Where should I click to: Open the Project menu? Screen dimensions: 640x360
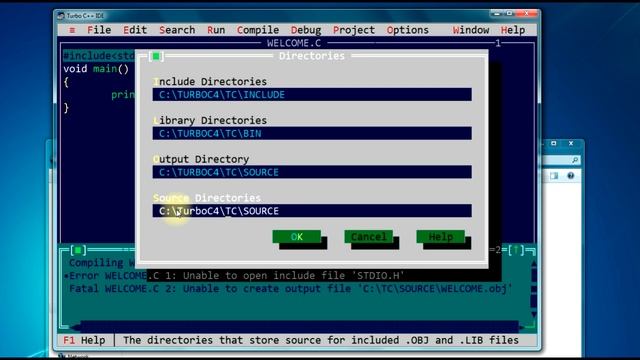pos(353,30)
